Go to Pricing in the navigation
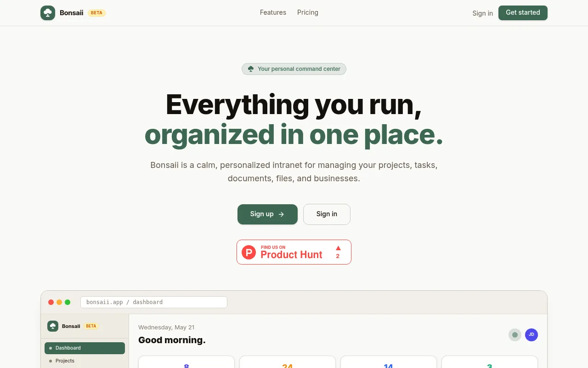The width and height of the screenshot is (588, 368). pos(308,12)
